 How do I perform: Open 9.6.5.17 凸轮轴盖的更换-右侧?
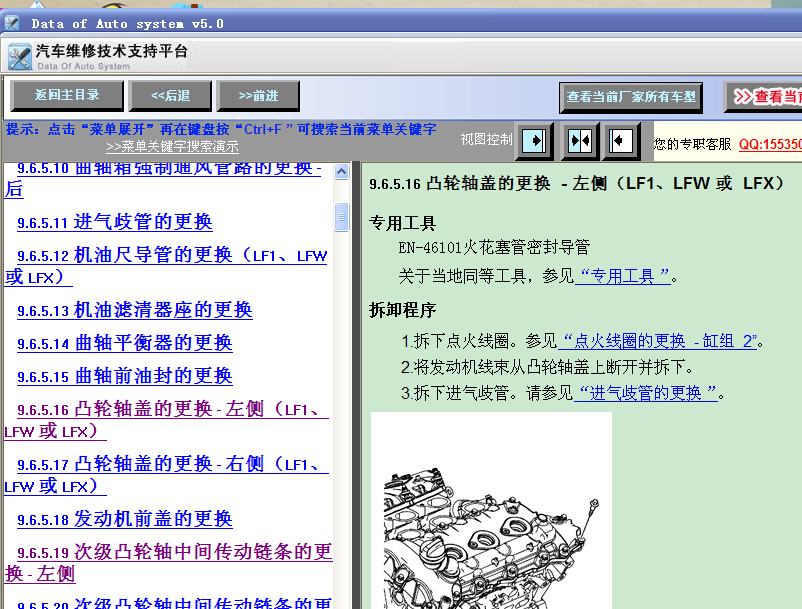pos(166,475)
